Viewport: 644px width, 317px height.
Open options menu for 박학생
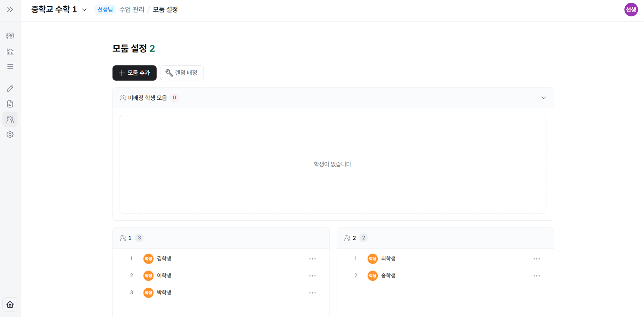point(312,293)
